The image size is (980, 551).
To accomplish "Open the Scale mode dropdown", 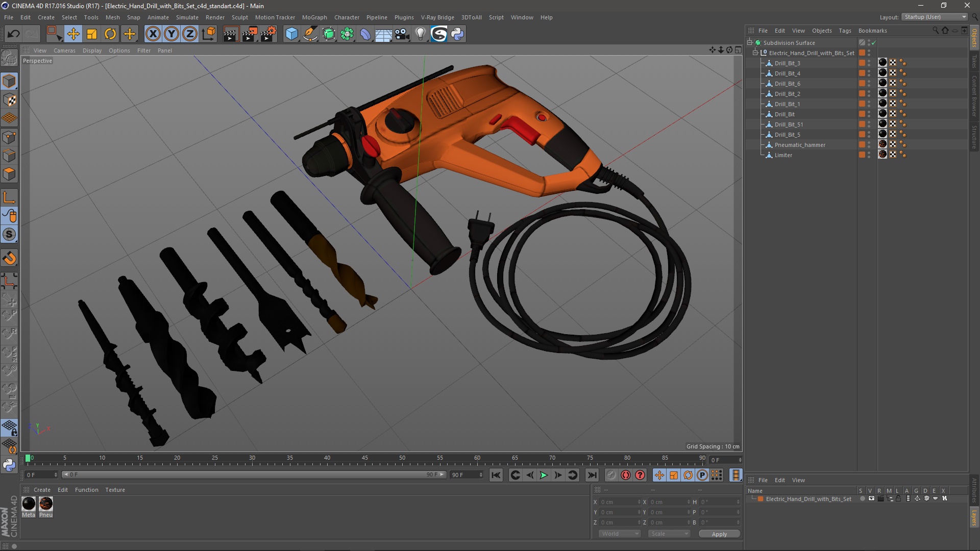I will click(669, 534).
